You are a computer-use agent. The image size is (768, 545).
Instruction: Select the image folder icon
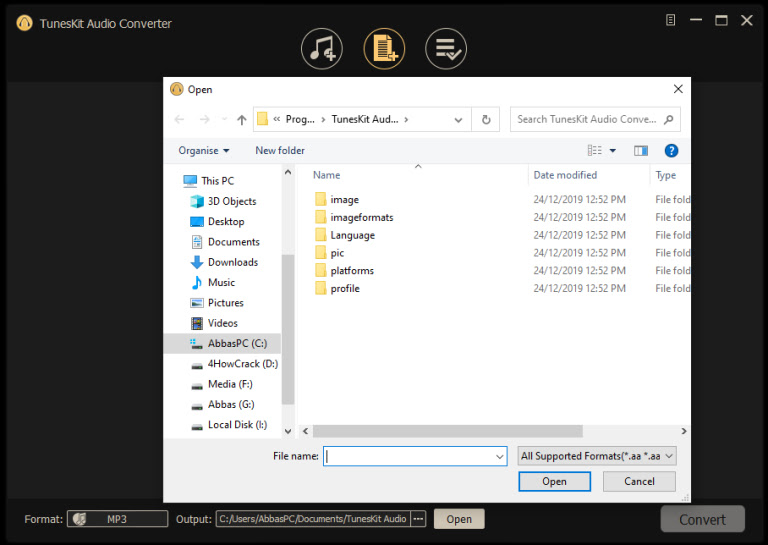tap(320, 199)
